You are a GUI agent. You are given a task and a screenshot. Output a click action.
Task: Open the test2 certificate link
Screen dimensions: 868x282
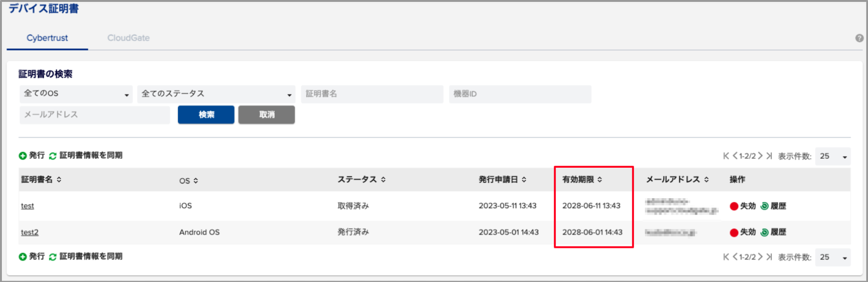(30, 232)
